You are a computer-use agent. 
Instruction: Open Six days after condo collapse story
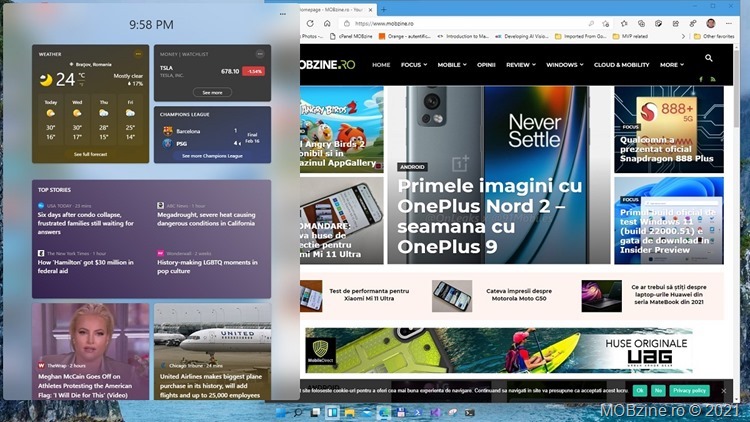point(86,223)
